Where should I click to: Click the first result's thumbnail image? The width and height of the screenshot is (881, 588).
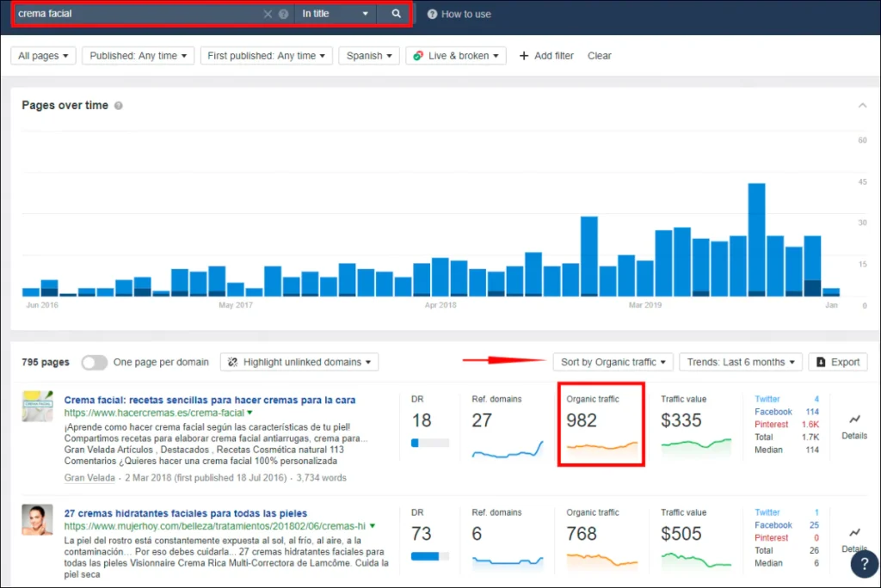pyautogui.click(x=37, y=405)
